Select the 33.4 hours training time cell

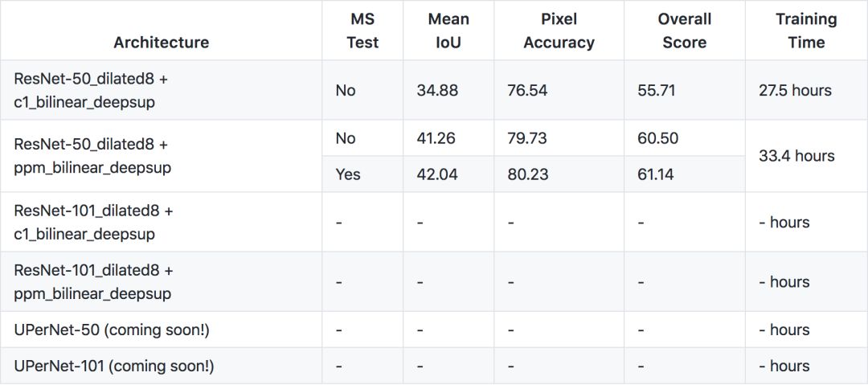796,156
